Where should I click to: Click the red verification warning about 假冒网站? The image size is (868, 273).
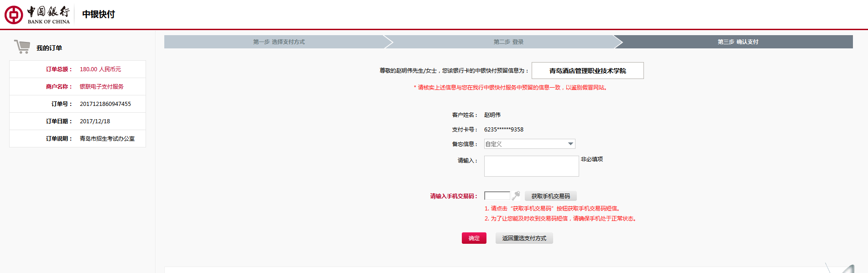511,88
